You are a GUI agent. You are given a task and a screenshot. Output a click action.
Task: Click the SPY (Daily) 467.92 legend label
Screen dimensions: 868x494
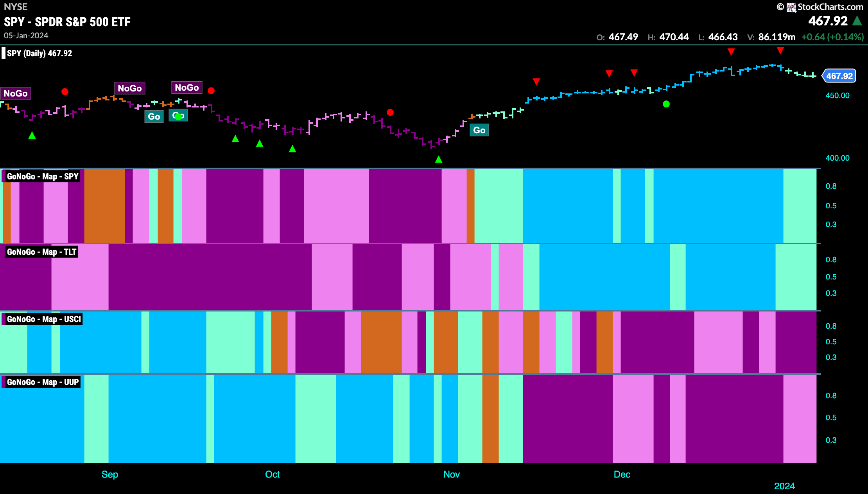(x=39, y=53)
